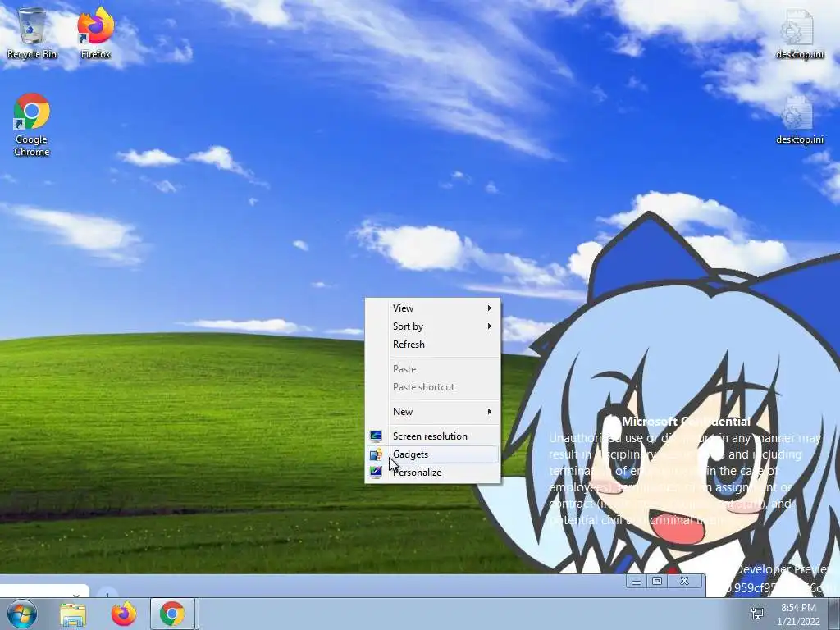Image resolution: width=840 pixels, height=630 pixels.
Task: Open the Windows Start orb
Action: click(21, 614)
